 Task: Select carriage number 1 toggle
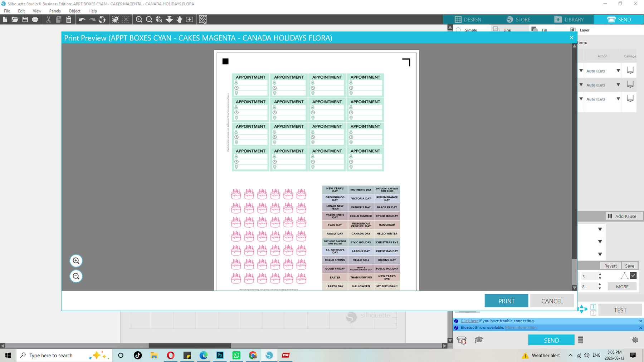coord(593,307)
